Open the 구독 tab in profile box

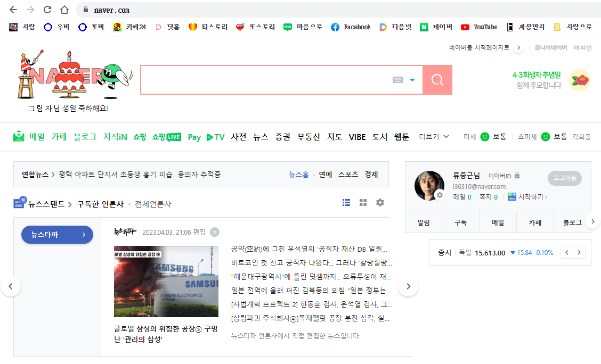(461, 222)
